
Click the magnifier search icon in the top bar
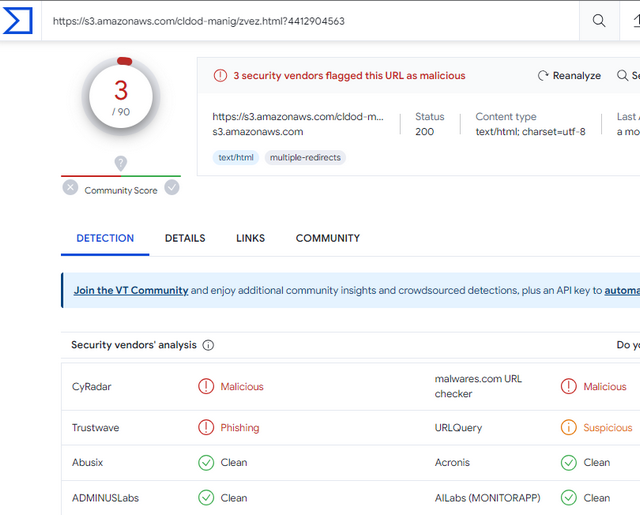pyautogui.click(x=599, y=20)
